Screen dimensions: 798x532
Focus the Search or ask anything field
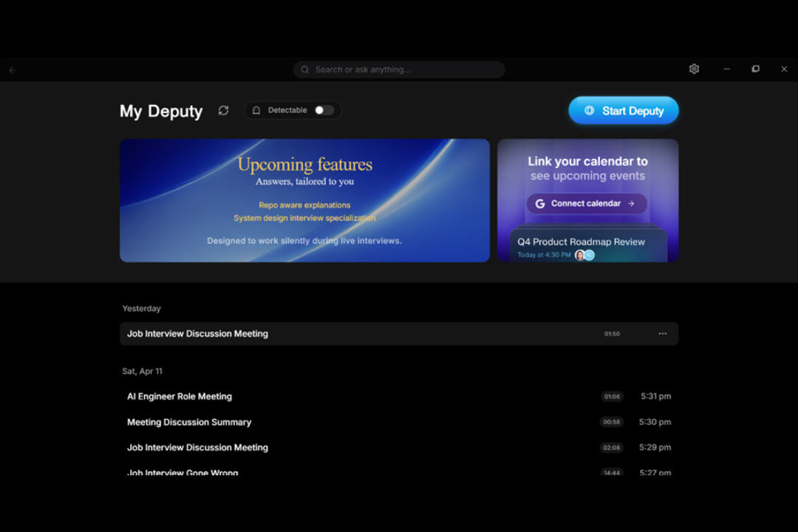point(398,69)
